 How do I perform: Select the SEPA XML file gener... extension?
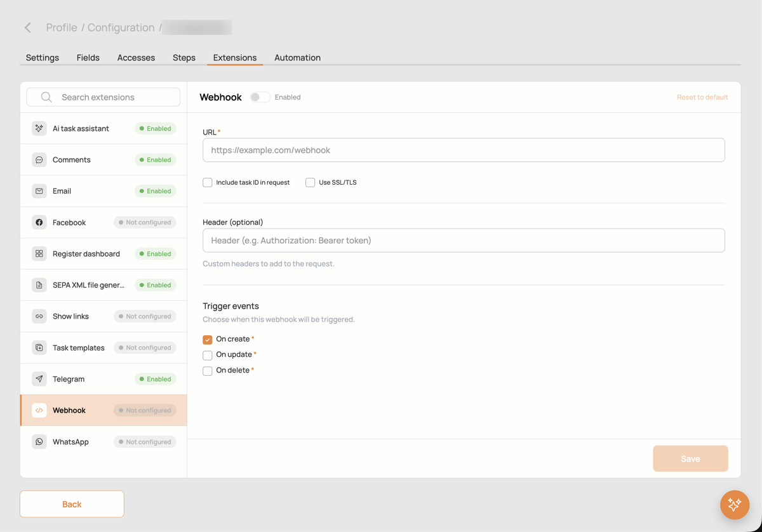click(x=104, y=285)
